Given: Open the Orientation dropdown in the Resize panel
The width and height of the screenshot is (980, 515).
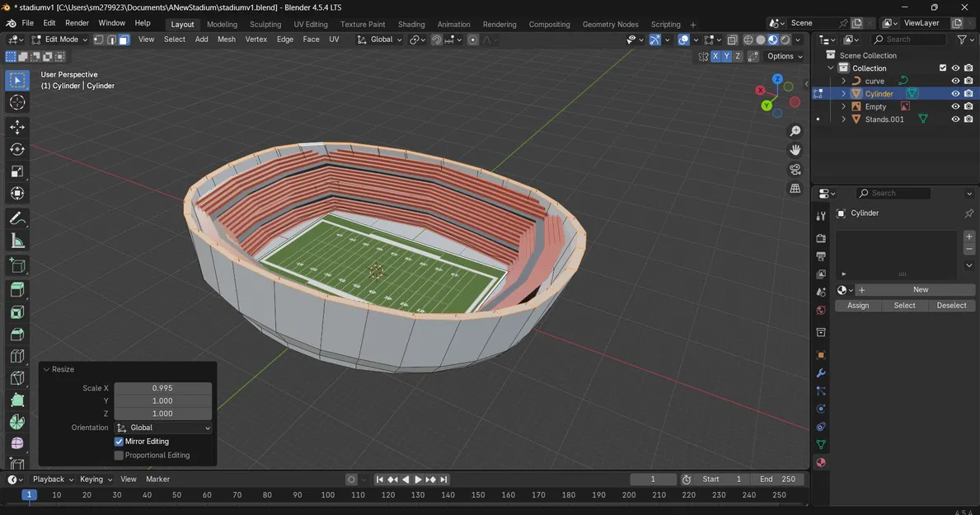Looking at the screenshot, I should click(x=163, y=428).
